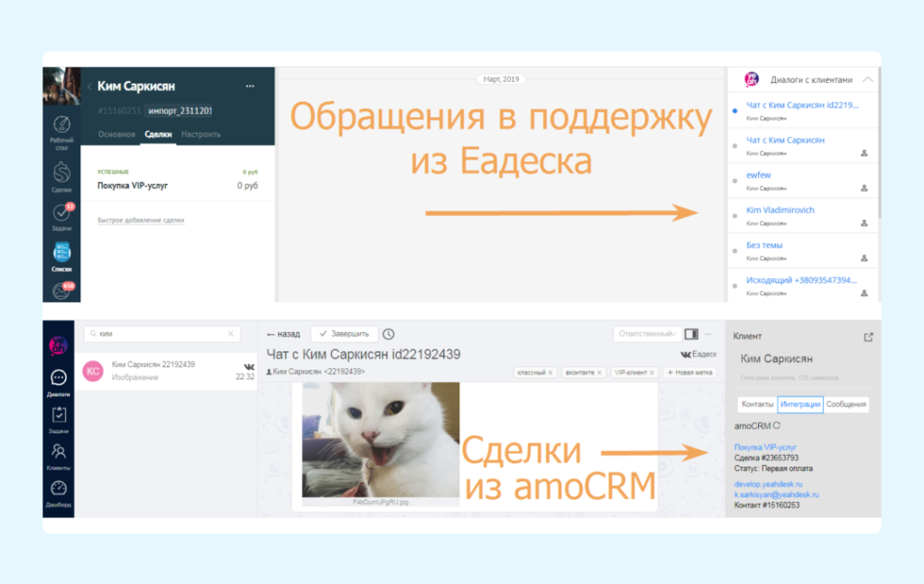The image size is (924, 584).
Task: Open the Сделки dollar icon section
Action: [x=61, y=171]
